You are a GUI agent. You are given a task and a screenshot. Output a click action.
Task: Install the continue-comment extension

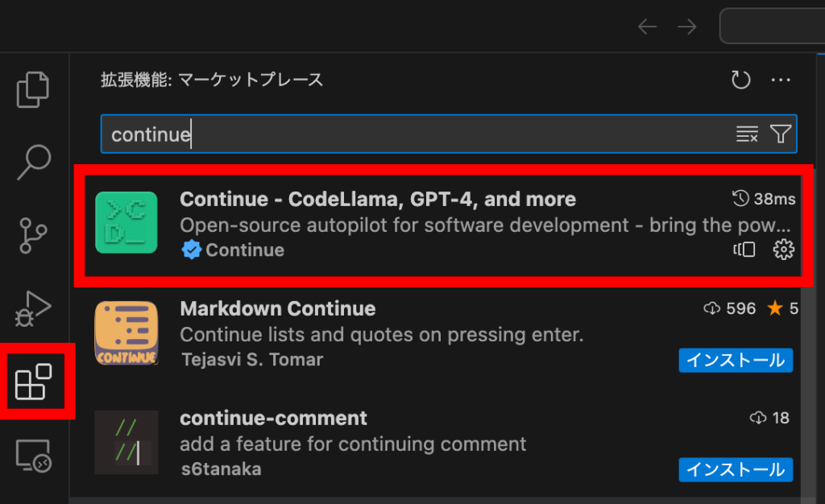point(736,469)
